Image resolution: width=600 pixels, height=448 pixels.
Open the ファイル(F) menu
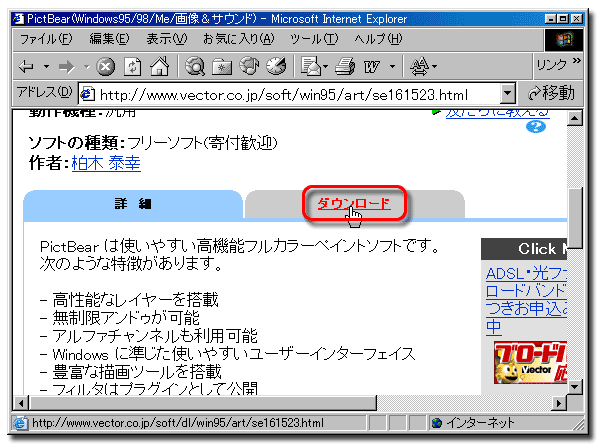pyautogui.click(x=46, y=39)
